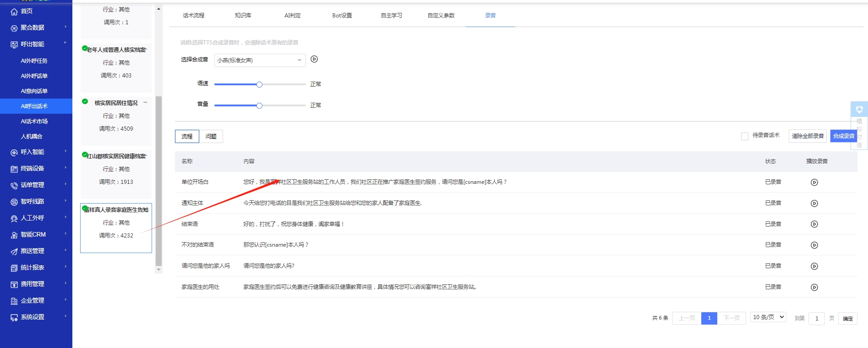Click green check icon on 核实居民居住情况 card
This screenshot has height=348, width=868.
tap(85, 101)
